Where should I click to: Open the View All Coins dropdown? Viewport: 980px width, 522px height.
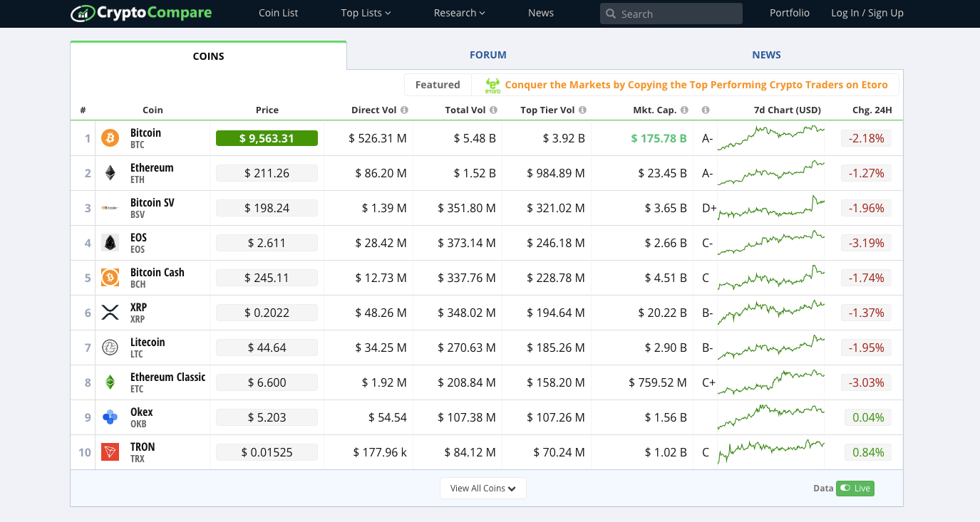coord(483,488)
